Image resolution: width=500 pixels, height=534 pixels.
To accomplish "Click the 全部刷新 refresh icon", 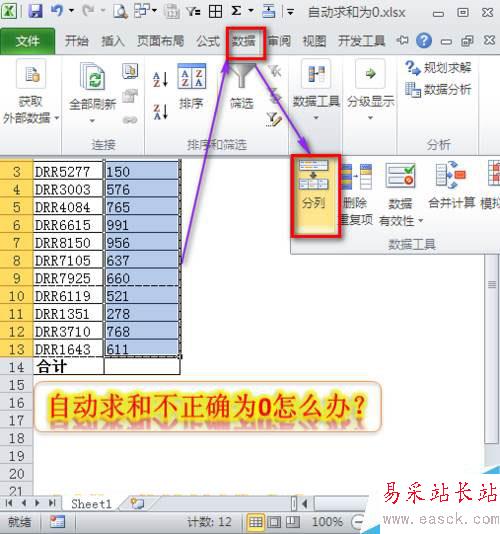I will 93,77.
